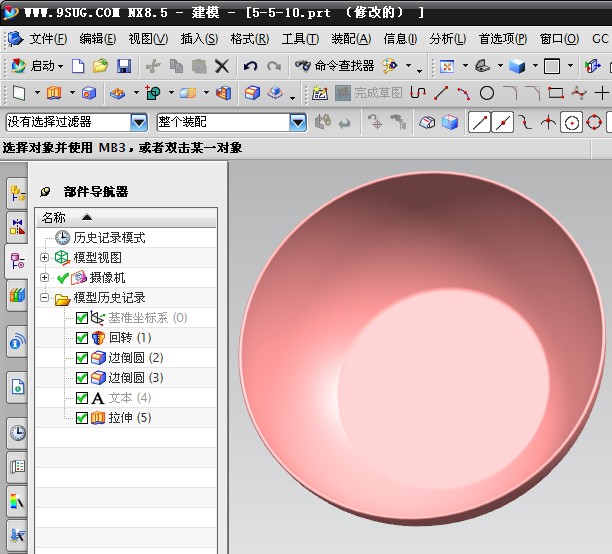Undo the last action

(x=250, y=66)
